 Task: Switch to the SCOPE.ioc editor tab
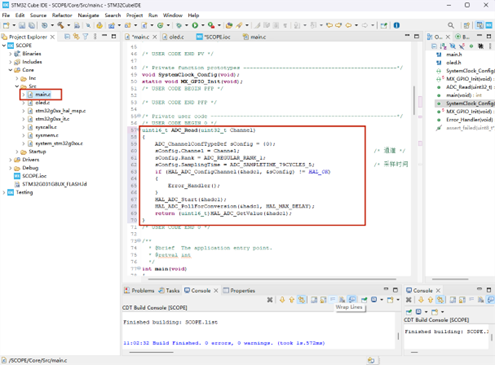click(214, 37)
